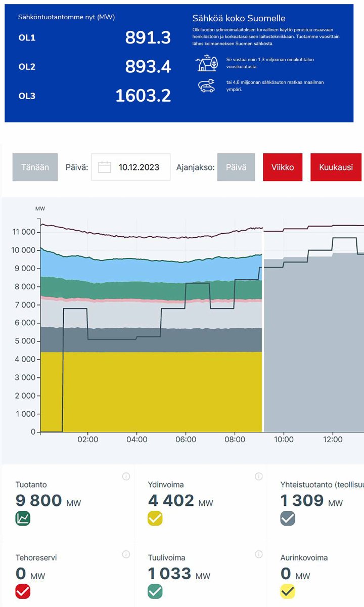
Task: Click the electric car icon
Action: 206,86
